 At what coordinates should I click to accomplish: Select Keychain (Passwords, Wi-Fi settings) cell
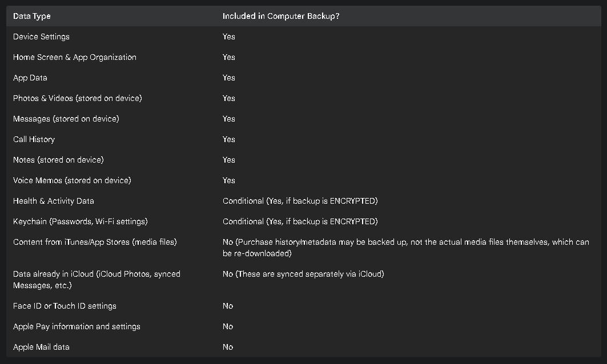click(81, 221)
